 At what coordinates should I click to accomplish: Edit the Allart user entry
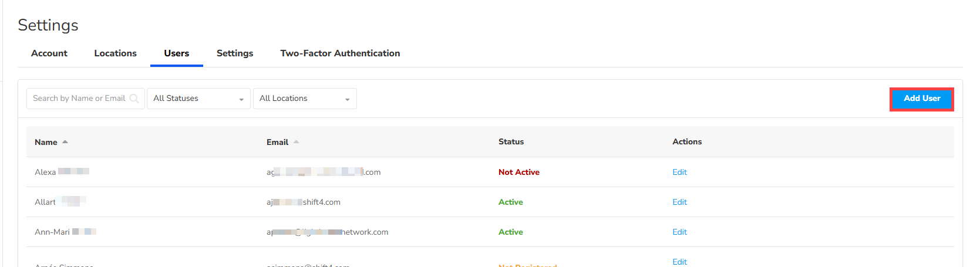[679, 202]
